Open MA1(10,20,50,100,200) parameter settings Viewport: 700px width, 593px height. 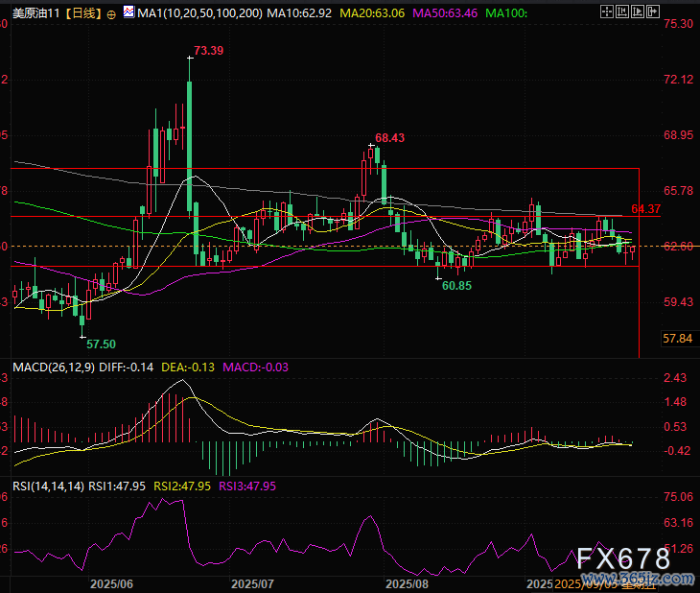point(199,13)
